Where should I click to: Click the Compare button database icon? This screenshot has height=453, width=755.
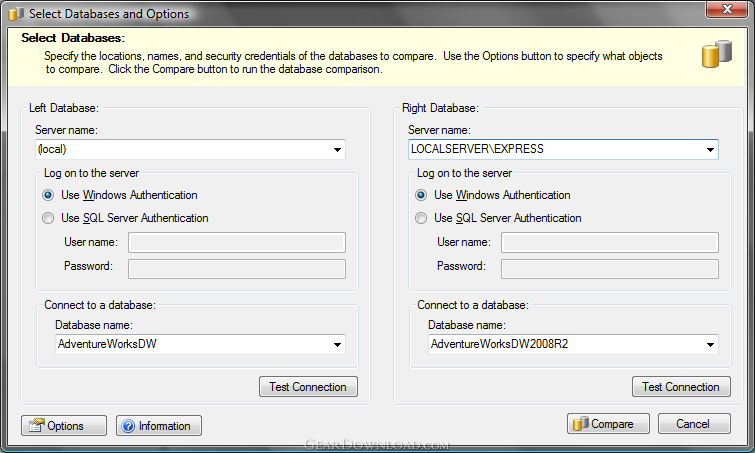(x=581, y=424)
